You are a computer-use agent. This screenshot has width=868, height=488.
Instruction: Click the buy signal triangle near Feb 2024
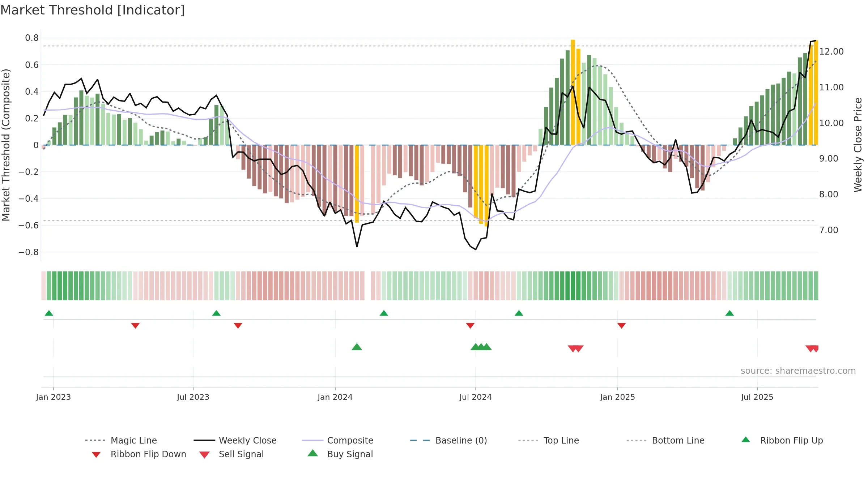[x=357, y=347]
